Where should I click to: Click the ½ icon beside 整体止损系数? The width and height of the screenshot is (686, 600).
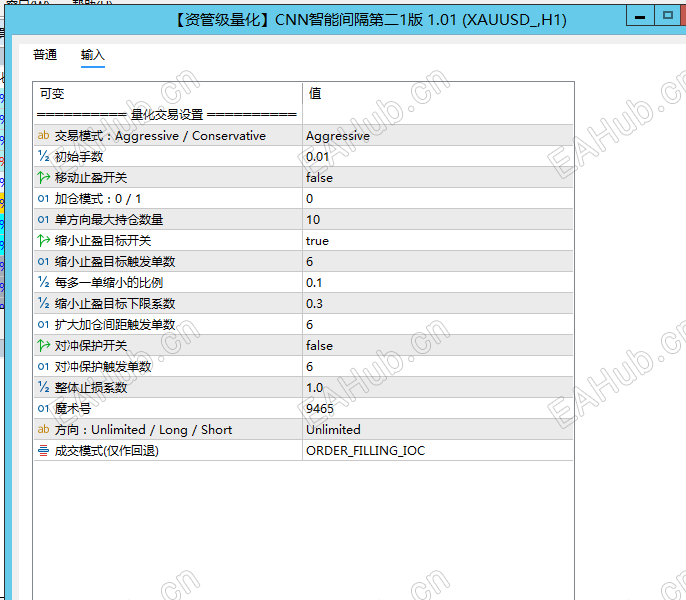click(43, 387)
